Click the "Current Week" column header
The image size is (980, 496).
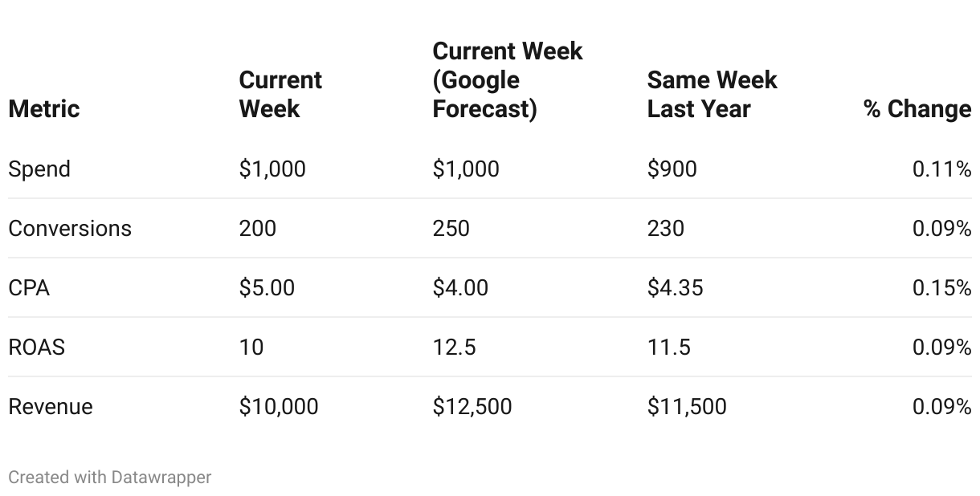[280, 94]
